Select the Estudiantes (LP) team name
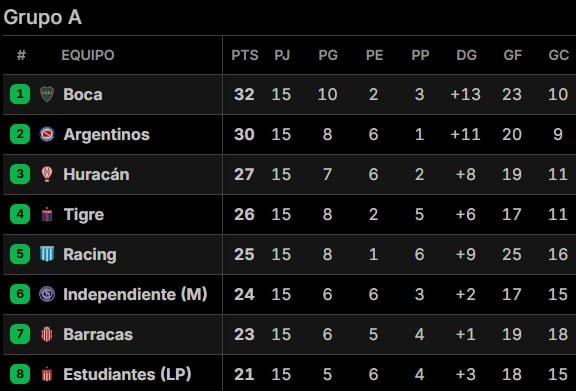This screenshot has height=391, width=576. point(127,374)
